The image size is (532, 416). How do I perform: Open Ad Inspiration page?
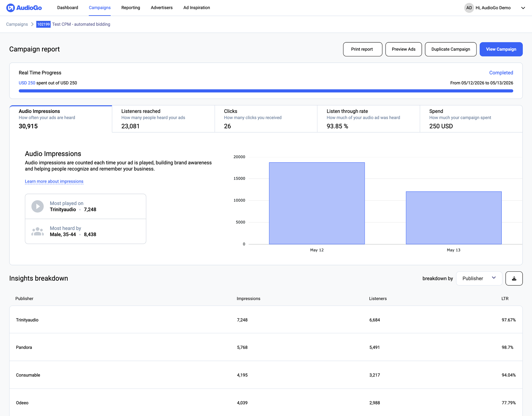pos(197,8)
